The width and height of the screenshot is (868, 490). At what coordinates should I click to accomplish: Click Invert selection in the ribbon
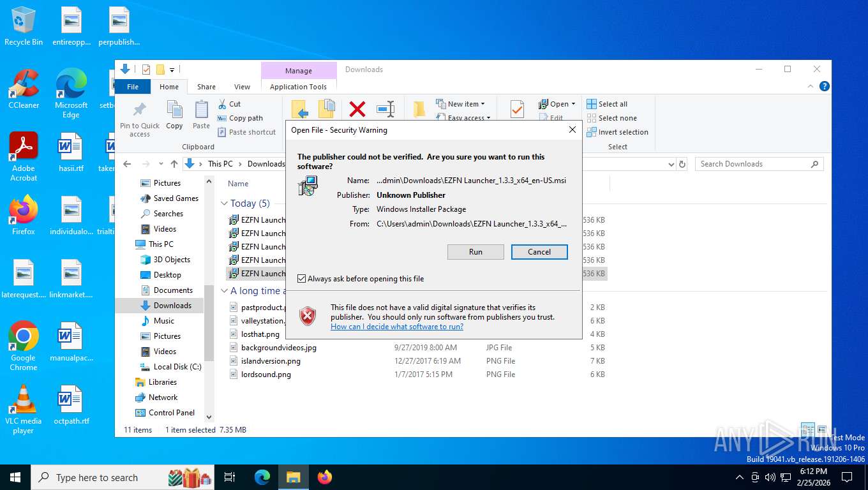pyautogui.click(x=617, y=132)
